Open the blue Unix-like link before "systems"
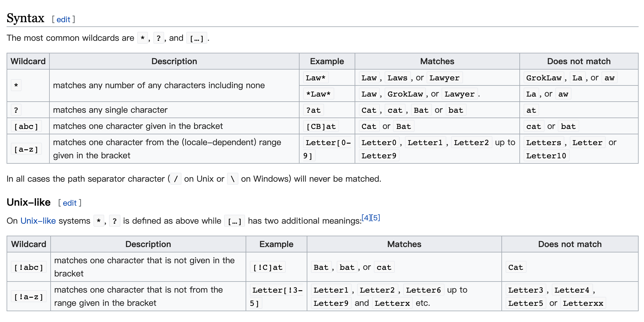Image resolution: width=644 pixels, height=322 pixels. 38,221
